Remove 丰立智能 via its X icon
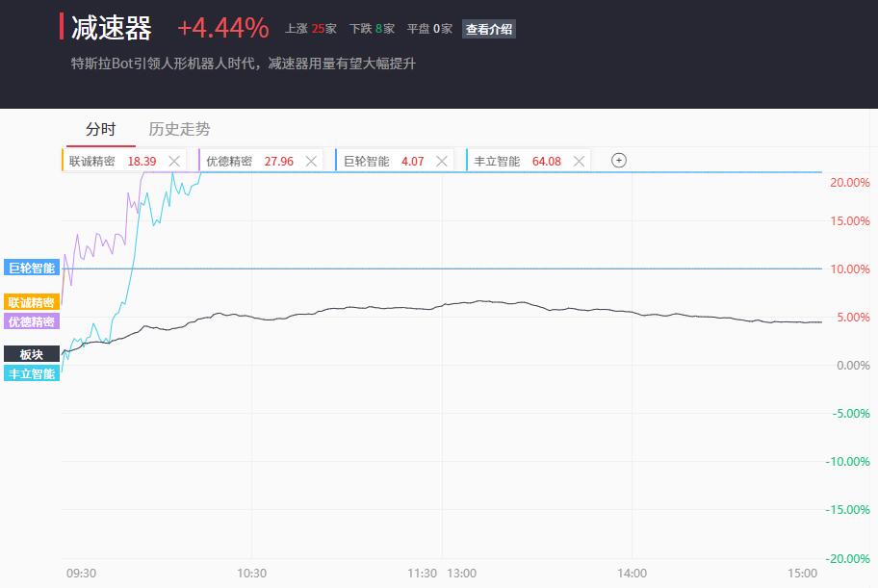Image resolution: width=878 pixels, height=588 pixels. coord(579,162)
